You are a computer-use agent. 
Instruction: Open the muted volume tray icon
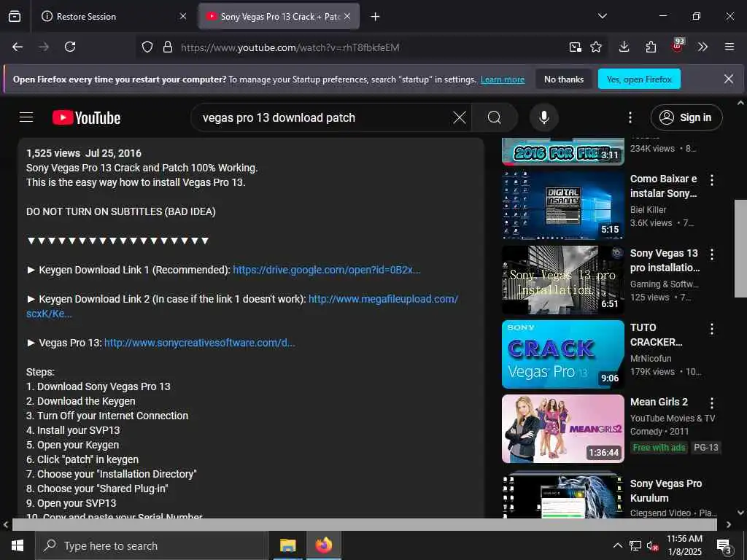pos(652,545)
